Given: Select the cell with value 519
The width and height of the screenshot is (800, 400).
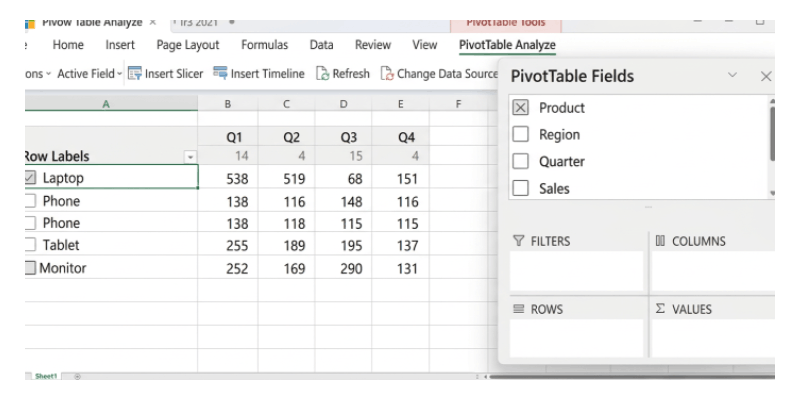Looking at the screenshot, I should point(286,178).
